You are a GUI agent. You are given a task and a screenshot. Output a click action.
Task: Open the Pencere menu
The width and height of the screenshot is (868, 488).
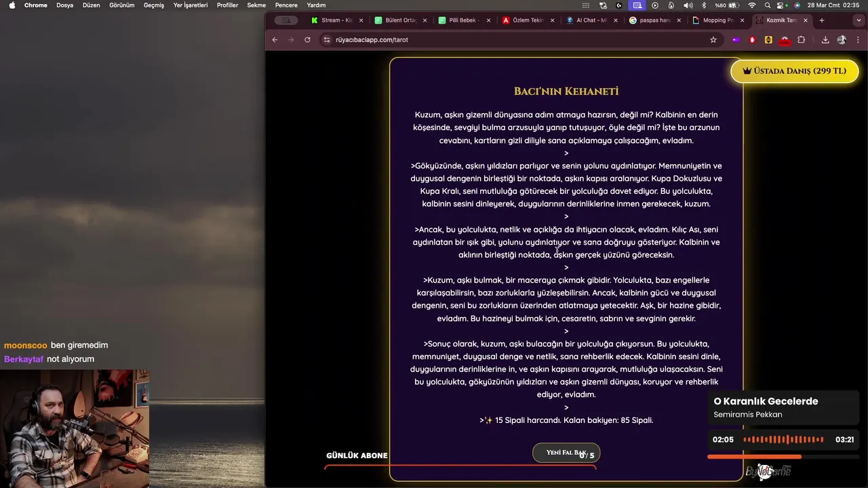click(286, 5)
